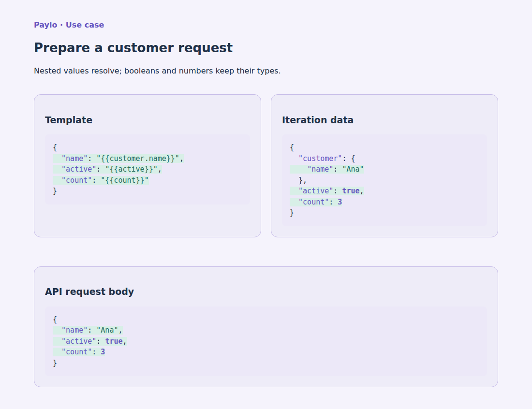Click the {{active}} template line
Viewport: 532px width, 409px height.
tap(107, 169)
